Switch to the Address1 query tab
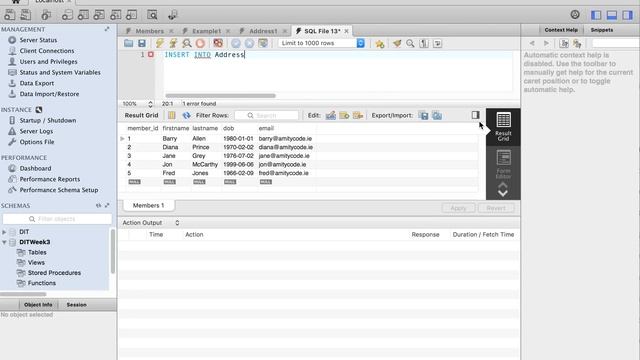The width and height of the screenshot is (640, 360). point(263,31)
